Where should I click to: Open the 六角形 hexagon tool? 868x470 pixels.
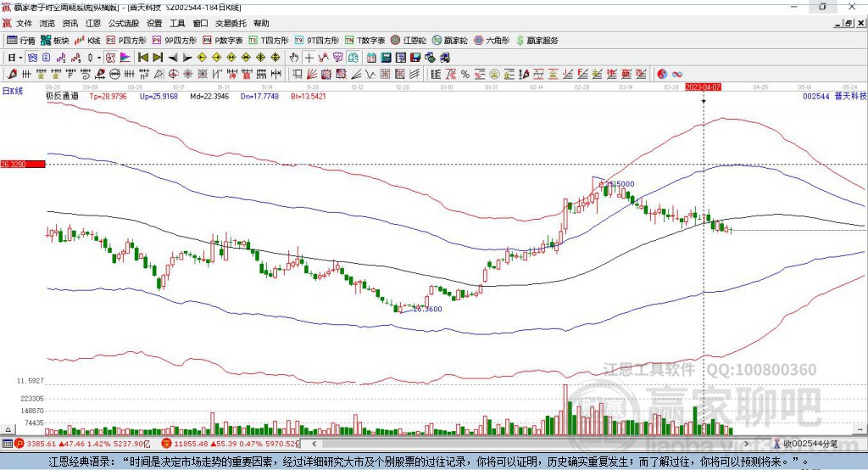[x=492, y=41]
